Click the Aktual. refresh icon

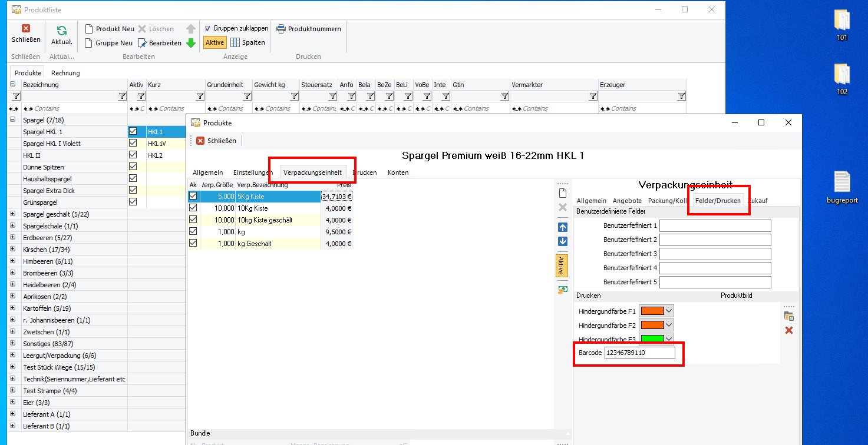[x=61, y=31]
